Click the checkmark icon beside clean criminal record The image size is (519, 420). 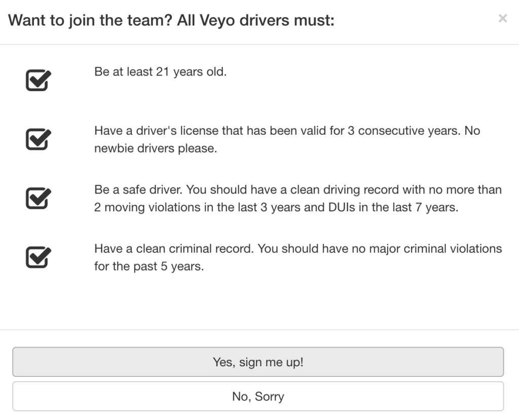[39, 257]
